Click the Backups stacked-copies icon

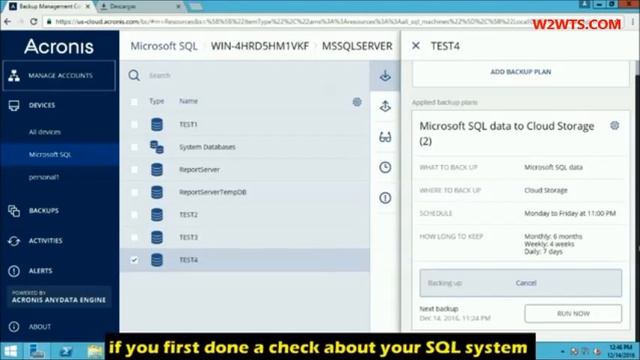point(14,211)
